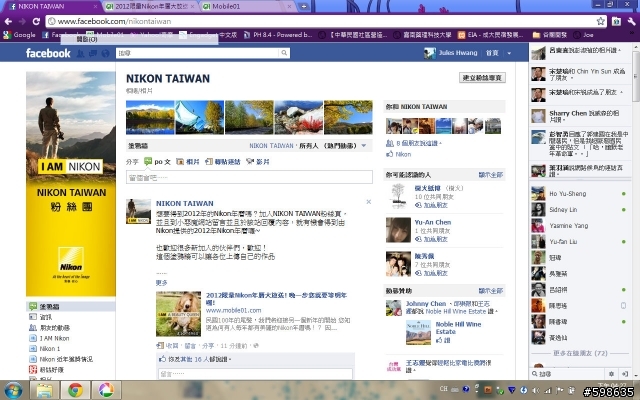This screenshot has width=640, height=400.
Task: Go back with the browser back arrow
Action: [x=8, y=21]
